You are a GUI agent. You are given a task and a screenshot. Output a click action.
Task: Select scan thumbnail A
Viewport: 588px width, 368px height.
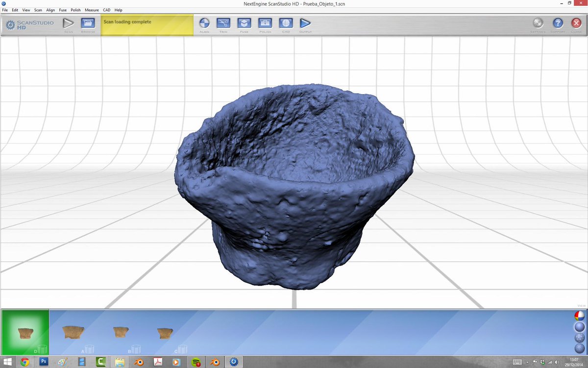(x=73, y=332)
